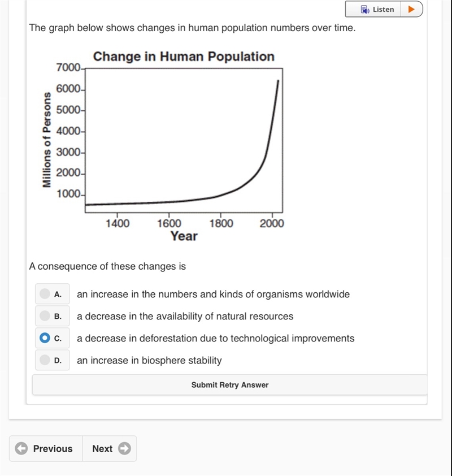This screenshot has width=452, height=476.
Task: Click the Listen speaker icon
Action: click(x=365, y=10)
